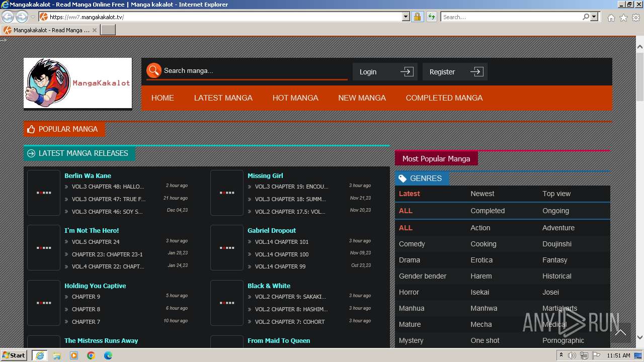This screenshot has height=362, width=644.
Task: Close the Mangakakalot browser tab
Action: [x=95, y=30]
